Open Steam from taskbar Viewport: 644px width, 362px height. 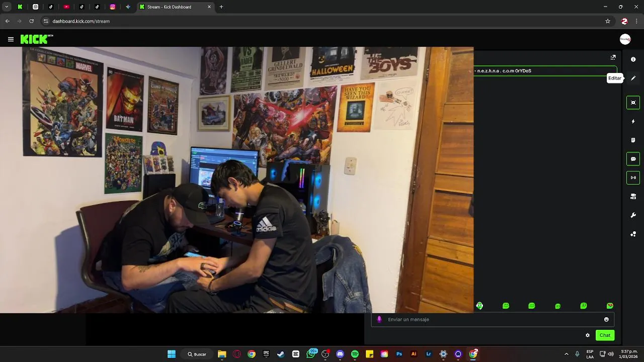281,354
